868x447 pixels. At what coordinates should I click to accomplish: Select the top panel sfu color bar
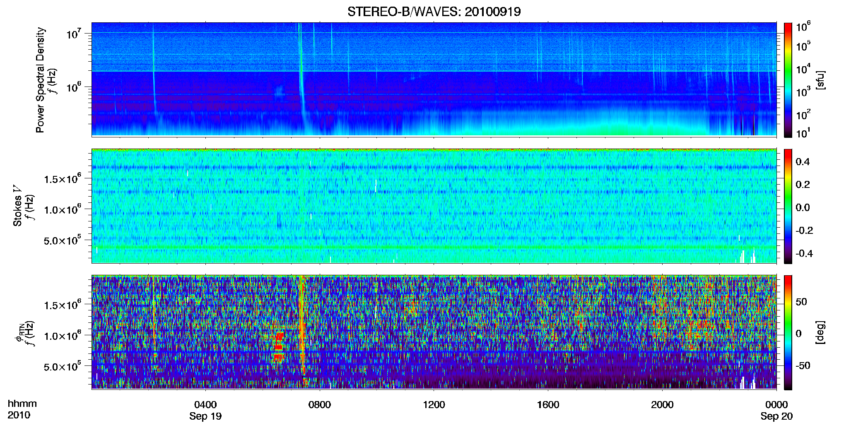click(788, 79)
